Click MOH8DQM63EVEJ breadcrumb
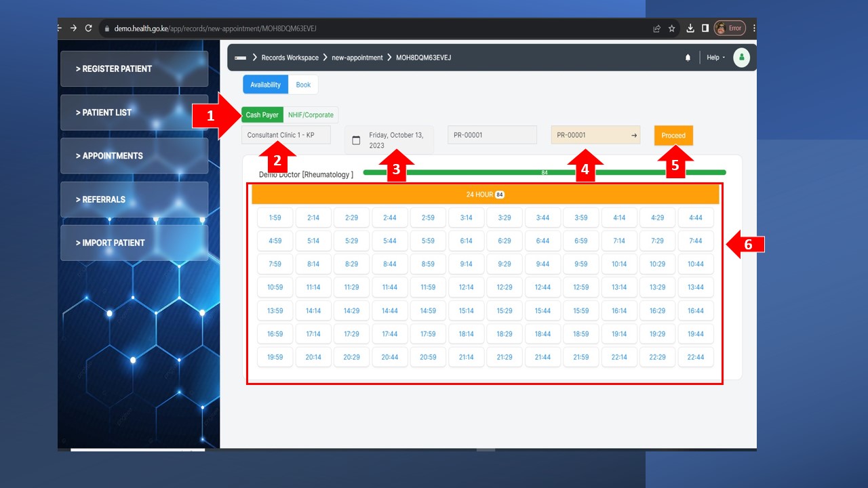 point(424,58)
